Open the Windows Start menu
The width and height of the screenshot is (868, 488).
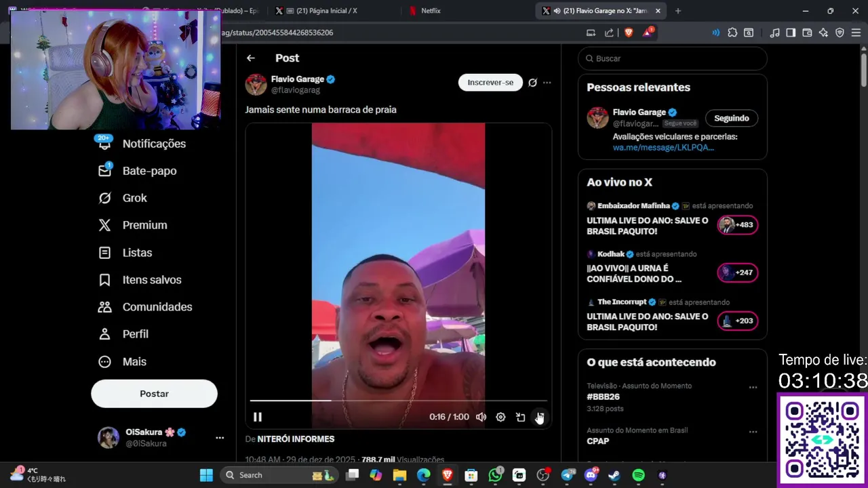(206, 475)
